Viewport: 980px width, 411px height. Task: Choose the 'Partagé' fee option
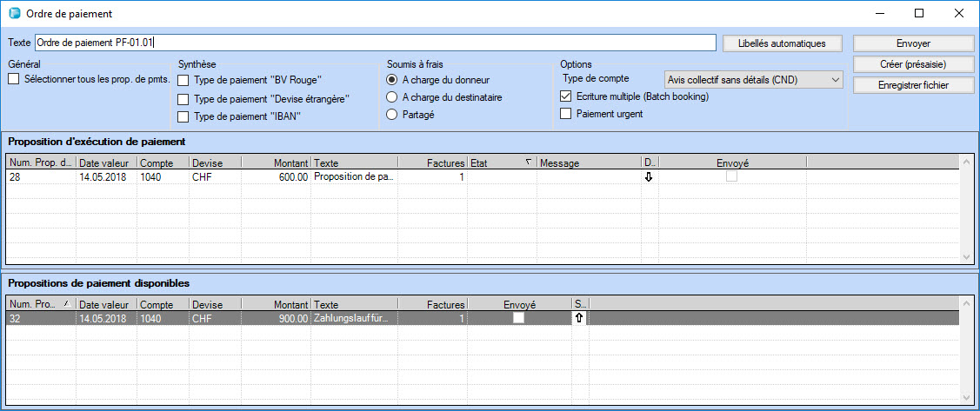tap(392, 115)
